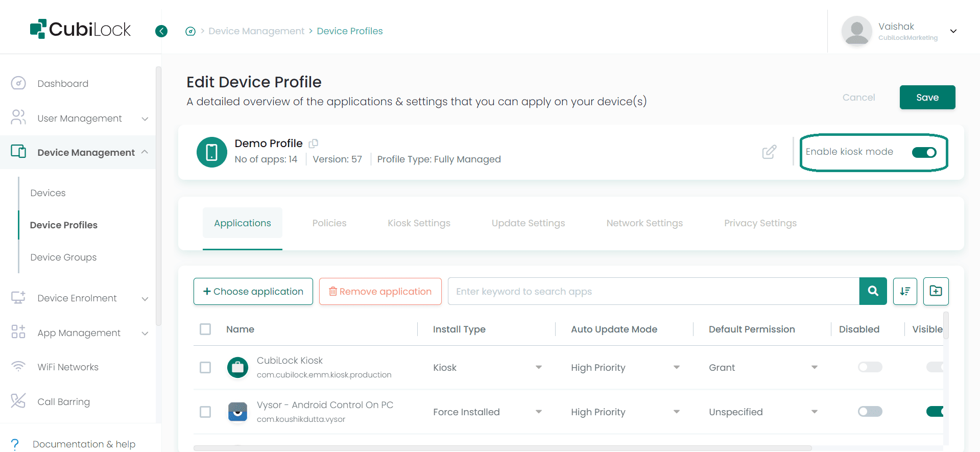Click the Default Permission column header

(752, 329)
